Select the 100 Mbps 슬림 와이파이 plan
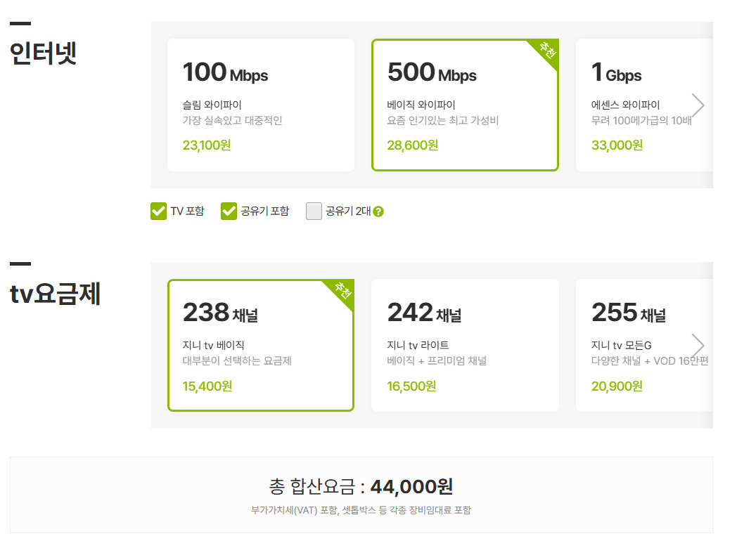The width and height of the screenshot is (744, 560). 260,105
